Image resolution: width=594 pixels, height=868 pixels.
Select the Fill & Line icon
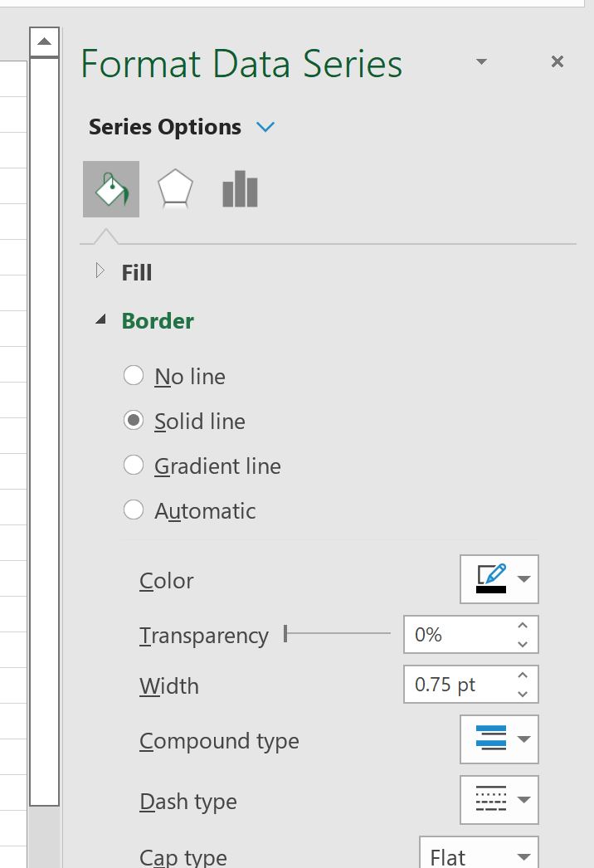tap(111, 189)
